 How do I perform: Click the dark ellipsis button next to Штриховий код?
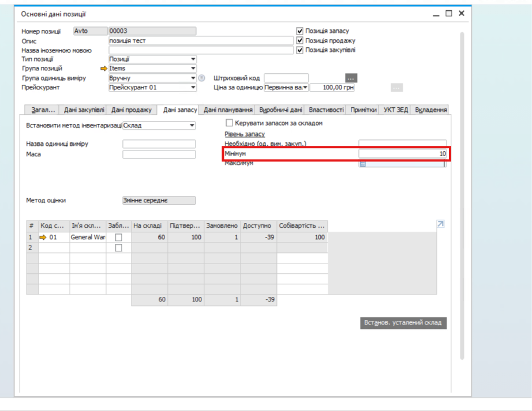[x=351, y=78]
